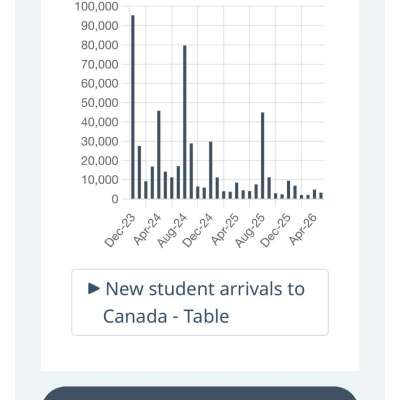The height and width of the screenshot is (400, 400).
Task: Click the Dec-25 axis label
Action: (x=276, y=230)
